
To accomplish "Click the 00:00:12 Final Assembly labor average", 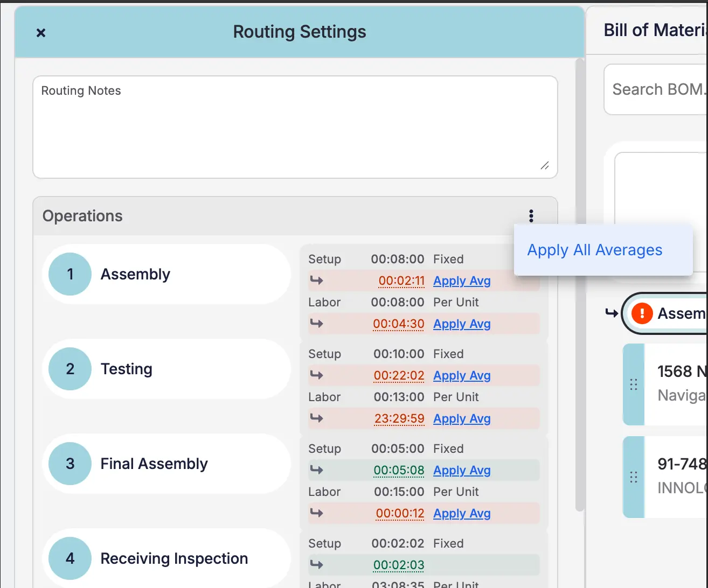I will point(400,513).
